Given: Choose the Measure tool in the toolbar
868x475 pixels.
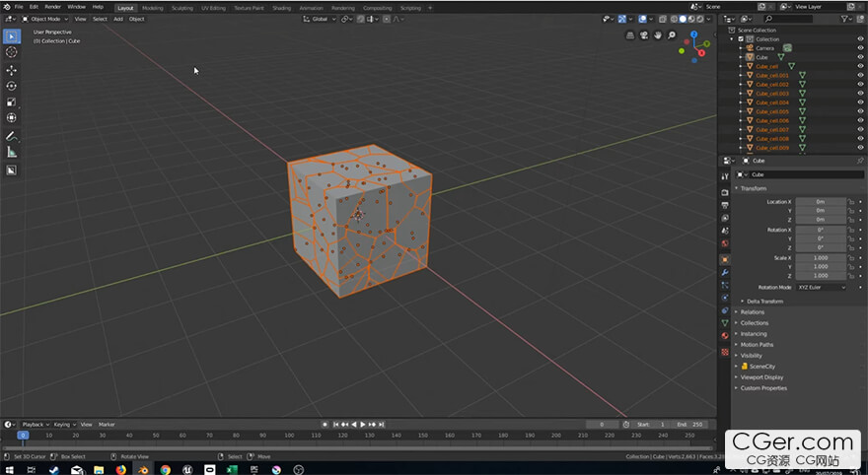Looking at the screenshot, I should pyautogui.click(x=12, y=152).
